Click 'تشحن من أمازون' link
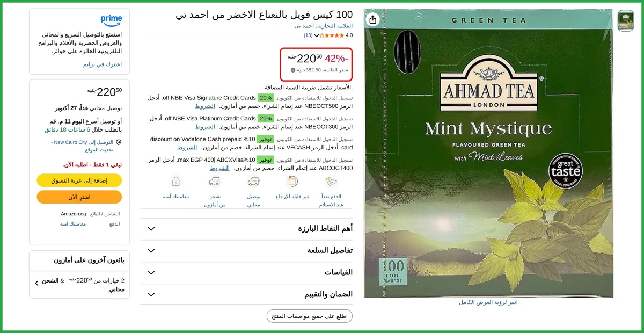Image resolution: width=644 pixels, height=333 pixels. pos(215,200)
